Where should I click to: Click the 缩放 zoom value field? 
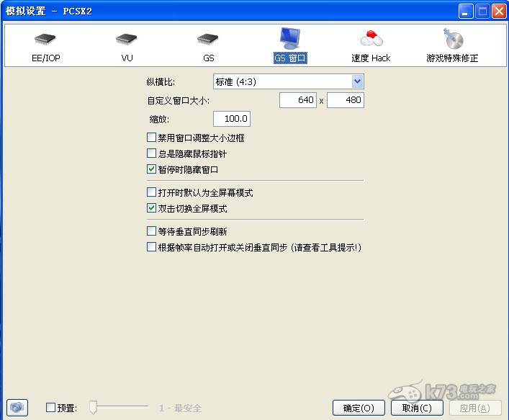(232, 119)
